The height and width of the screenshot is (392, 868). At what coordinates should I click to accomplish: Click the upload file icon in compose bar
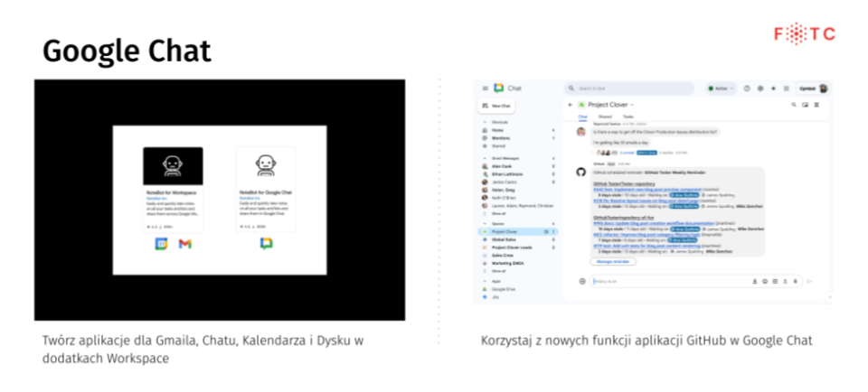point(785,281)
